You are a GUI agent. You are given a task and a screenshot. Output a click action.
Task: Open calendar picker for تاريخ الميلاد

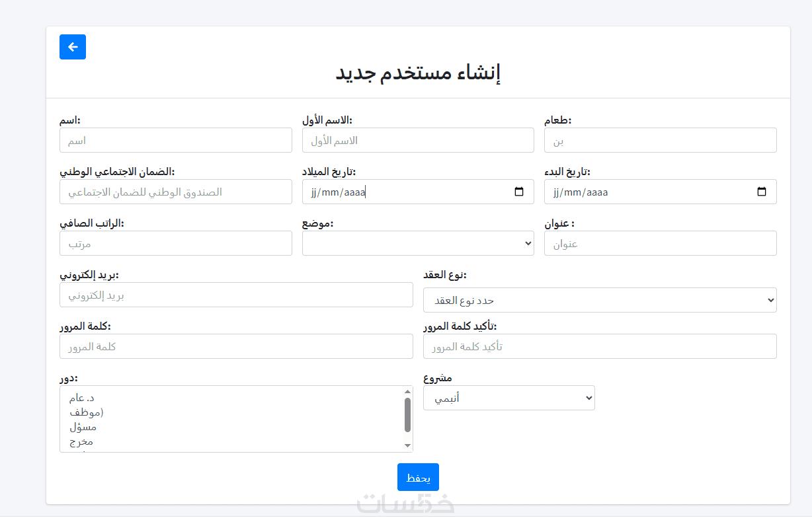pyautogui.click(x=519, y=192)
